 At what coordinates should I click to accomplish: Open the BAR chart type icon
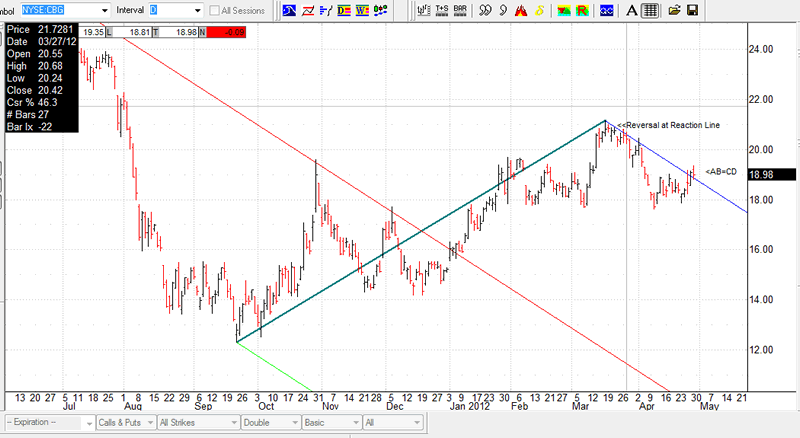coord(460,10)
